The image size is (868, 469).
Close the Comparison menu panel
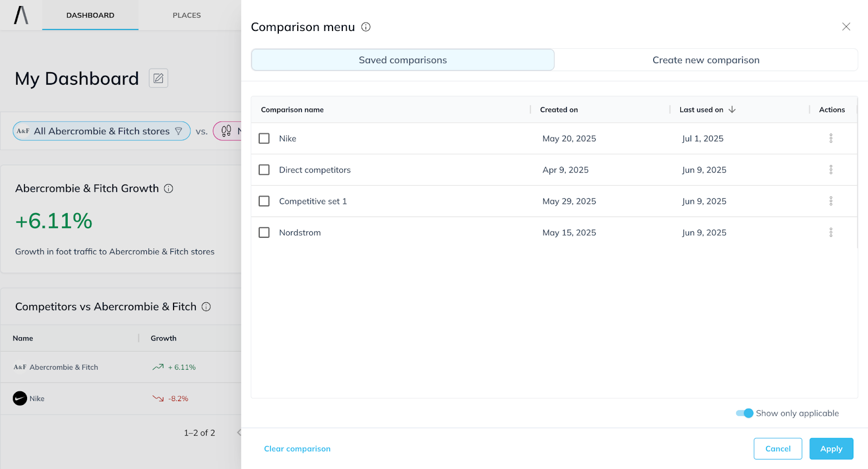pos(846,27)
